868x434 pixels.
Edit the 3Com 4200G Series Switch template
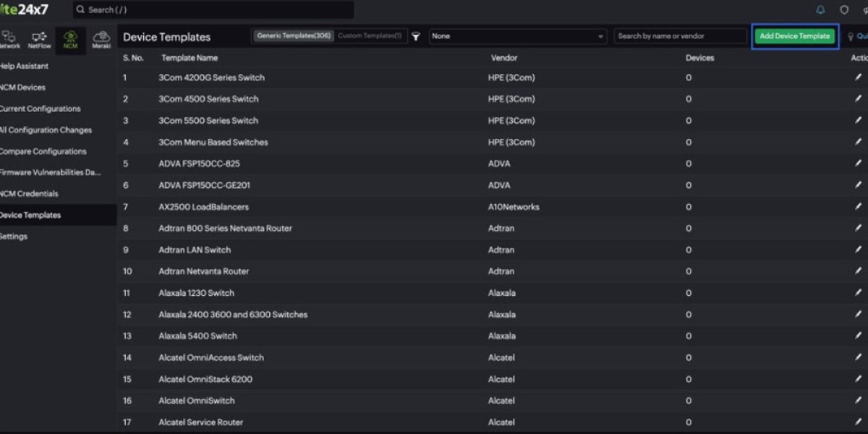click(x=858, y=77)
